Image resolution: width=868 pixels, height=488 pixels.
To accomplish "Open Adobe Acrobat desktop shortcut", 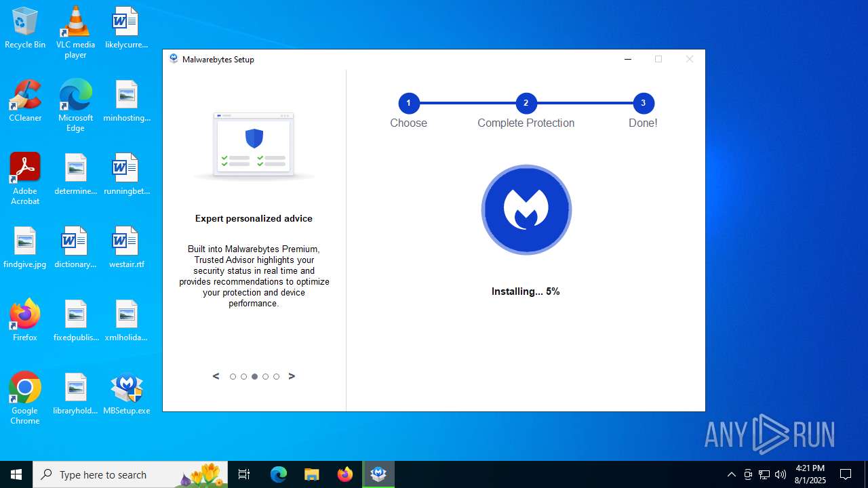I will pos(25,179).
